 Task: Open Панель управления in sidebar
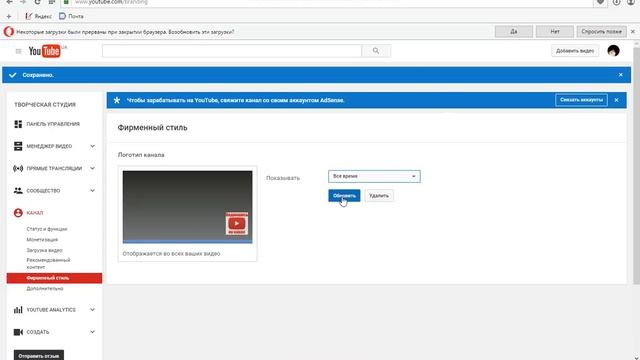53,124
